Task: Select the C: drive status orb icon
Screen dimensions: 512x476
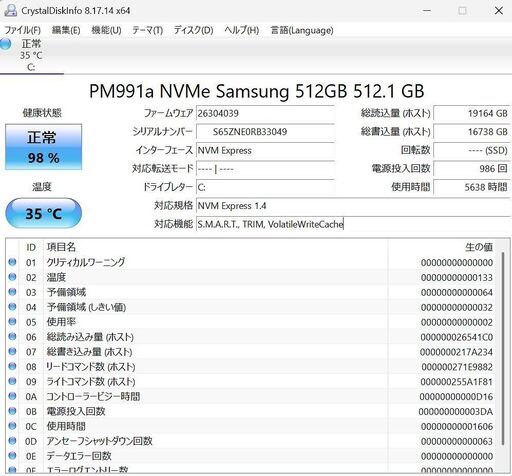Action: [x=6, y=44]
